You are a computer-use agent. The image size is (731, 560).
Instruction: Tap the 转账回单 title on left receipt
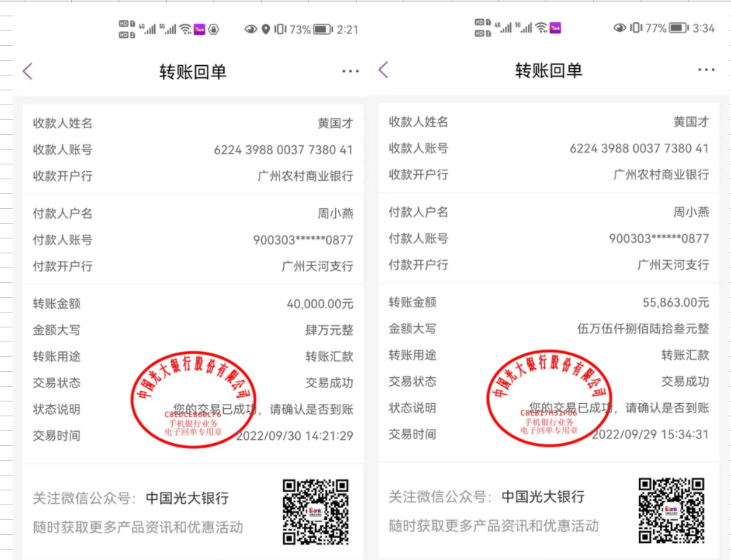click(x=193, y=72)
